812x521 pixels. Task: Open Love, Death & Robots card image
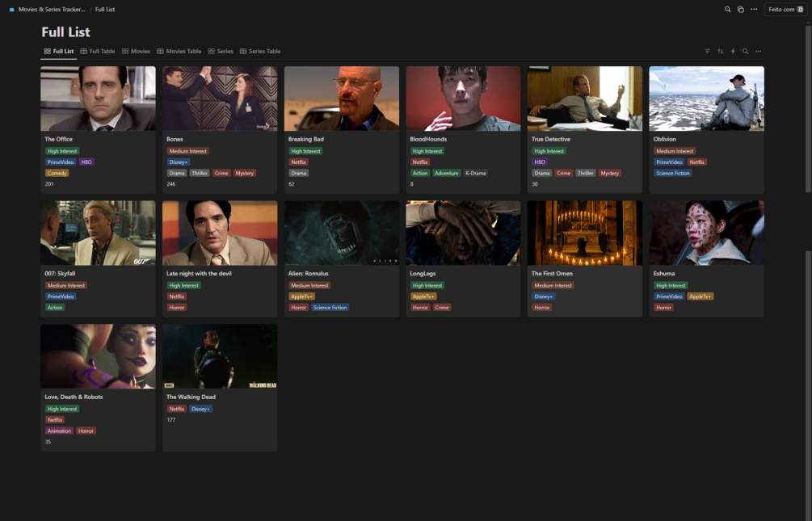click(x=98, y=356)
